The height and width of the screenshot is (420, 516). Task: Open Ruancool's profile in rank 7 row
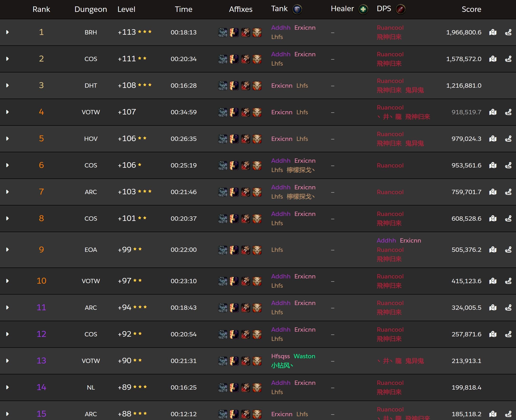coord(390,192)
